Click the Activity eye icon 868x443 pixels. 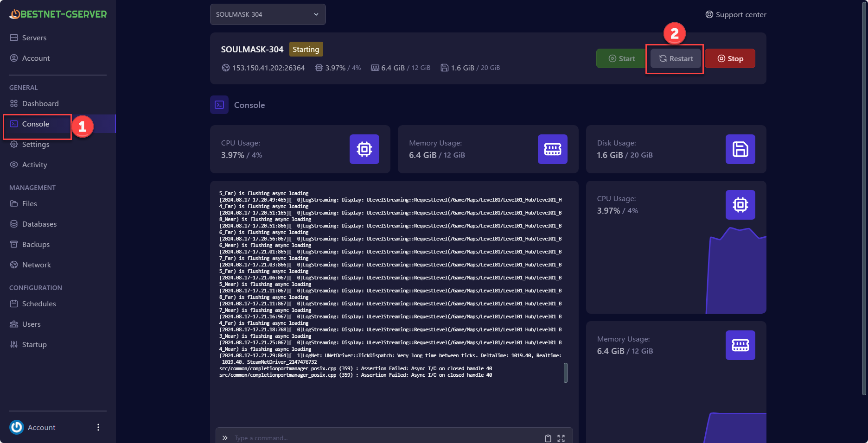point(14,165)
